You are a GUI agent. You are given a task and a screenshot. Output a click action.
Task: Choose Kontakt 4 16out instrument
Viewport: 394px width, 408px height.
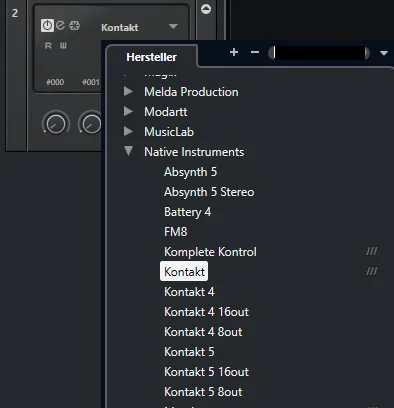click(x=206, y=312)
